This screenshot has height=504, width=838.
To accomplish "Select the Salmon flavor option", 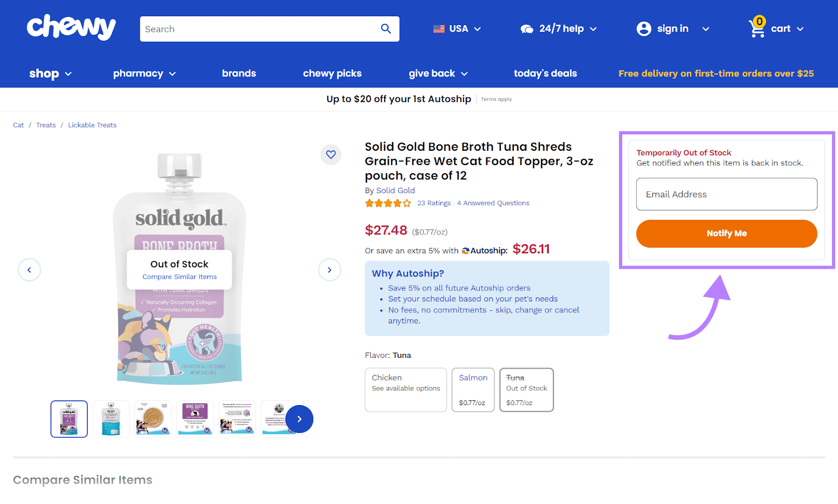I will tap(473, 389).
